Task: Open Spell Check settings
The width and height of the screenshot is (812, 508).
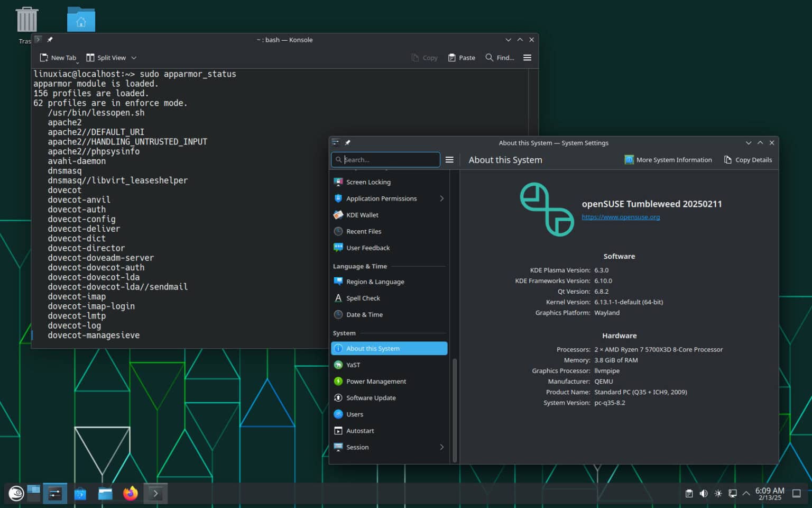Action: tap(363, 298)
